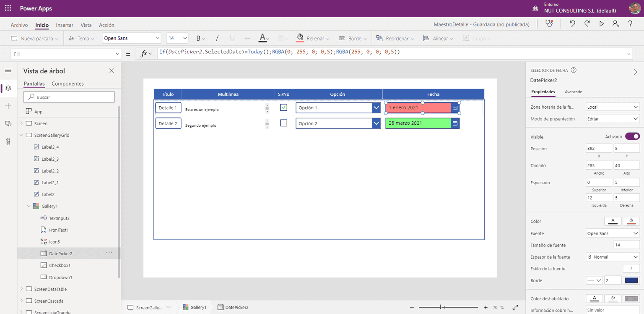Open the Tree view panel icon
This screenshot has width=644, height=314.
[8, 89]
